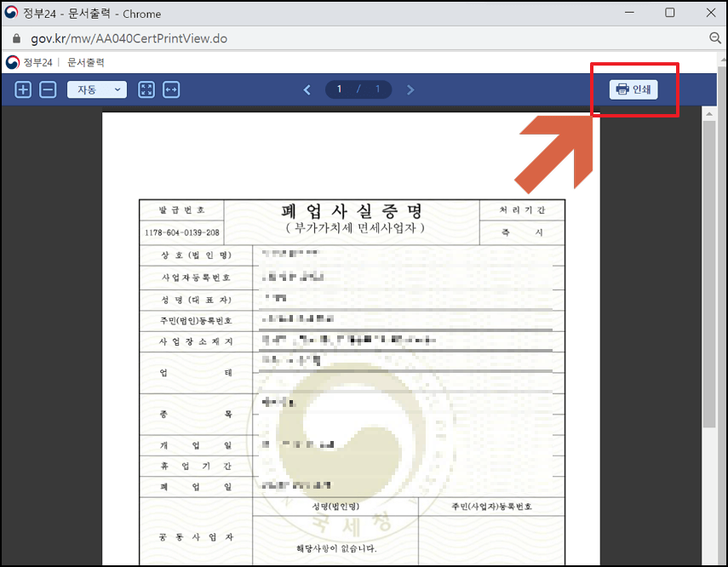Click inside the page number input field

(x=339, y=89)
